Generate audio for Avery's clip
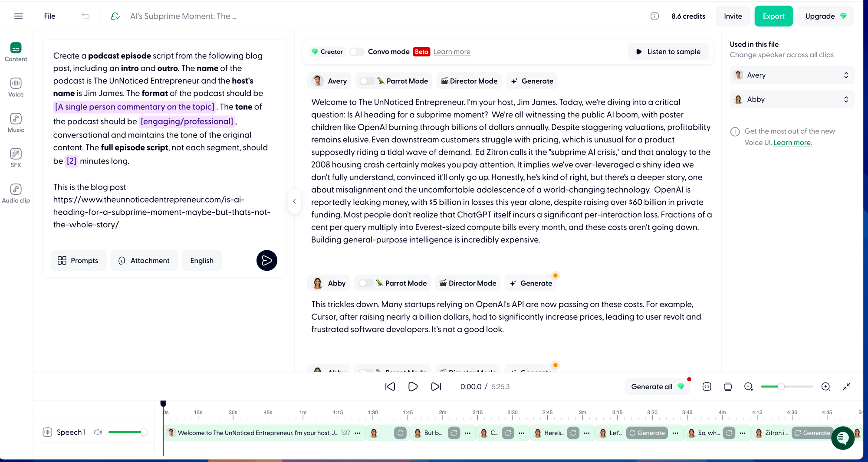This screenshot has width=868, height=462. tap(532, 81)
